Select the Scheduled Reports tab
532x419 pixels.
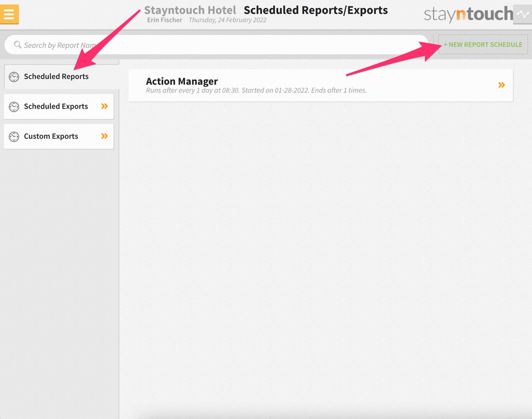tap(61, 77)
